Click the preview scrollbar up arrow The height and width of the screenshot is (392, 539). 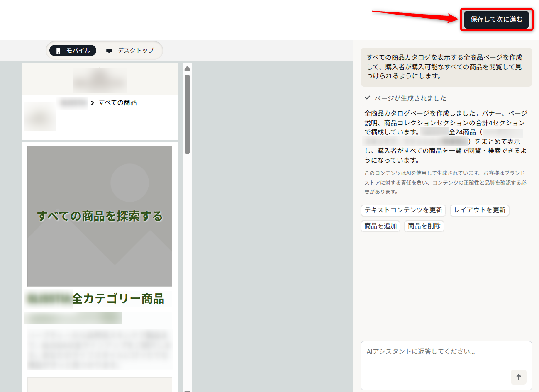click(187, 68)
